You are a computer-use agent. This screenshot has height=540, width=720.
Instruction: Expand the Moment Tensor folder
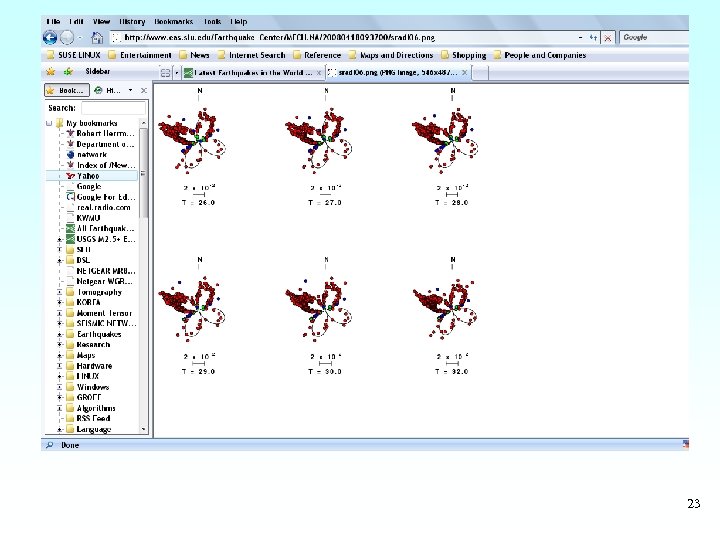pyautogui.click(x=59, y=313)
